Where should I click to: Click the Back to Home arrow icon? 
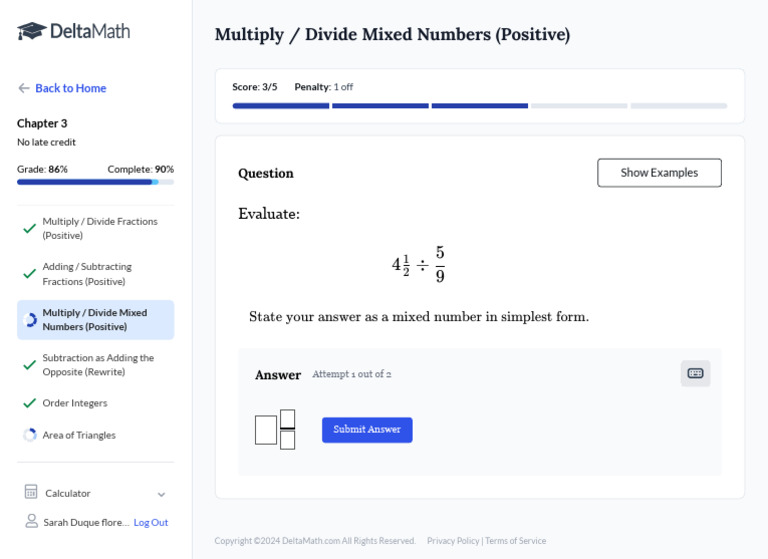point(24,88)
